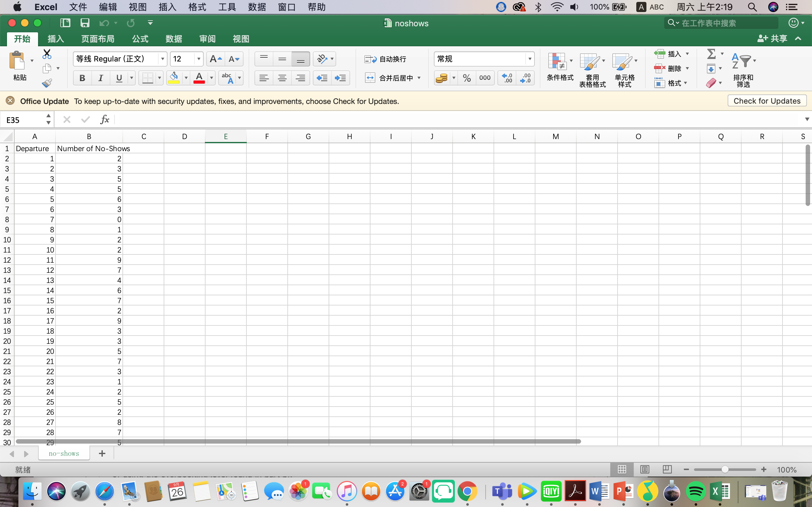Click the Format Painter brush icon
812x507 pixels.
47,83
